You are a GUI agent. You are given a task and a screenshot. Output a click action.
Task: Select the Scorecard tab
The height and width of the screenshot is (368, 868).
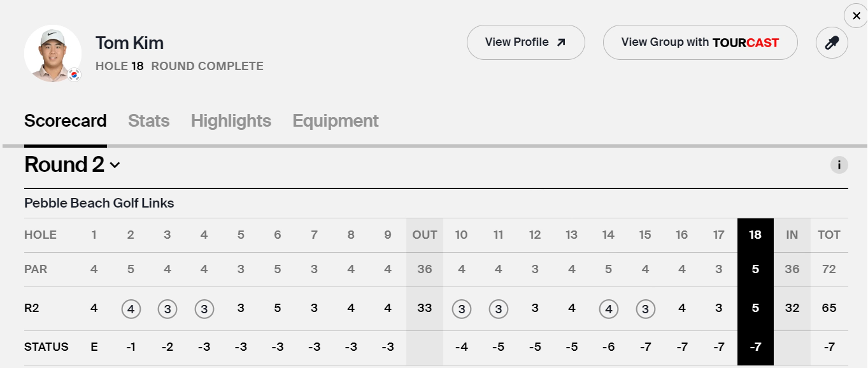click(x=66, y=121)
